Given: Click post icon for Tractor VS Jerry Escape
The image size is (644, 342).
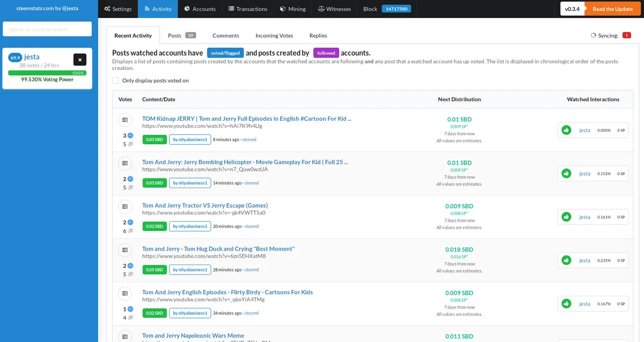Looking at the screenshot, I should pos(125,206).
